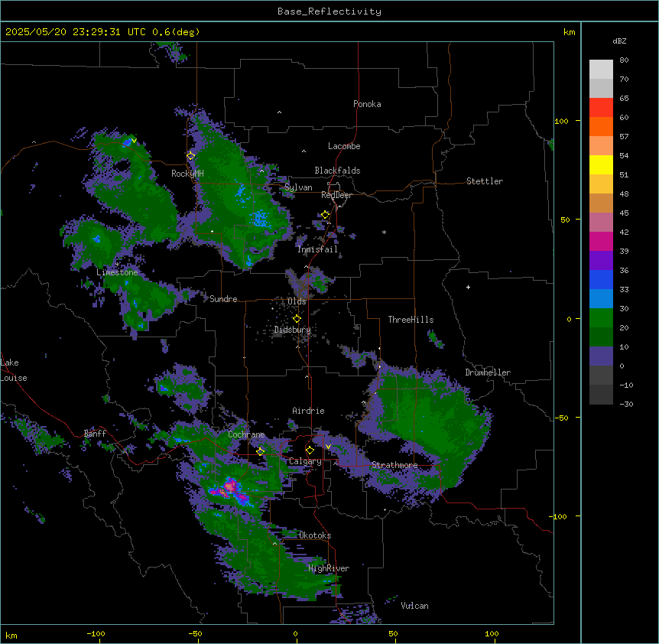Screen dimensions: 659x644
Task: Click the Cochrane town label
Action: coord(246,434)
